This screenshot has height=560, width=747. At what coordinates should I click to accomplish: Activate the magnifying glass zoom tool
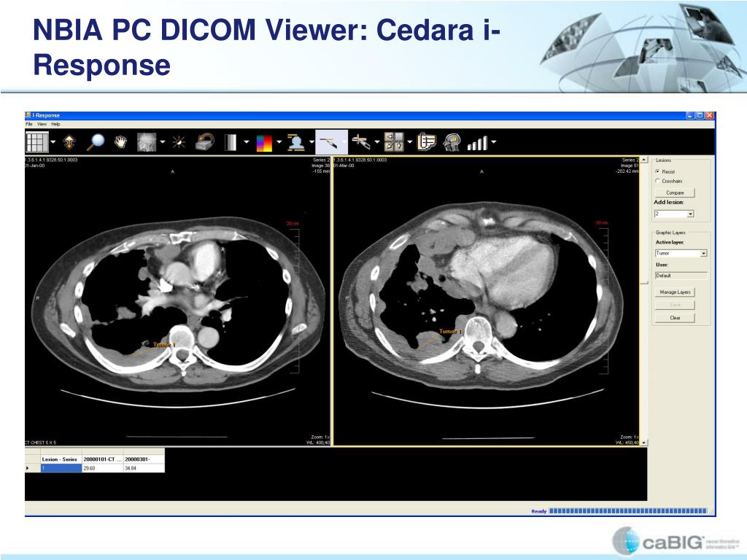(x=96, y=142)
